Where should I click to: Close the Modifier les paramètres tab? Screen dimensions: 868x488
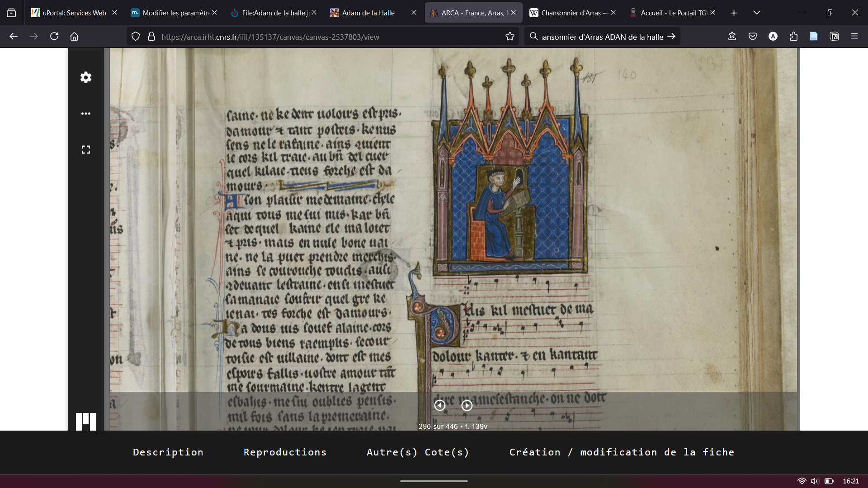(214, 13)
